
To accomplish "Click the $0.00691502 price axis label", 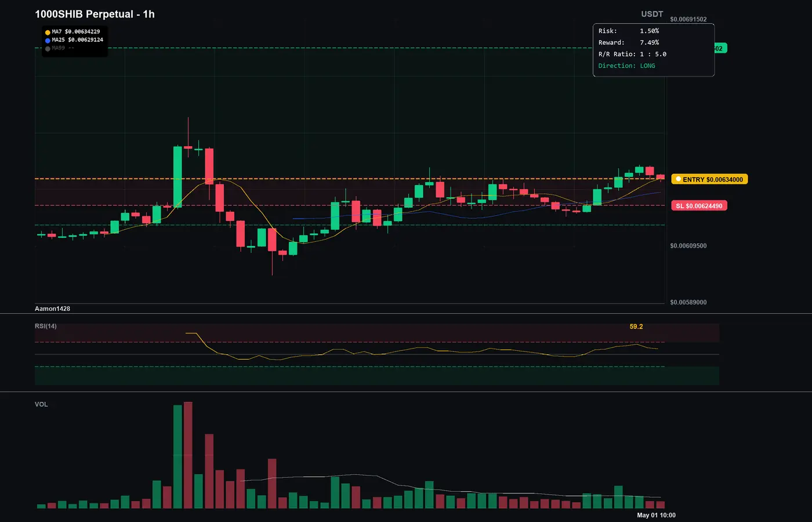I will tap(688, 19).
